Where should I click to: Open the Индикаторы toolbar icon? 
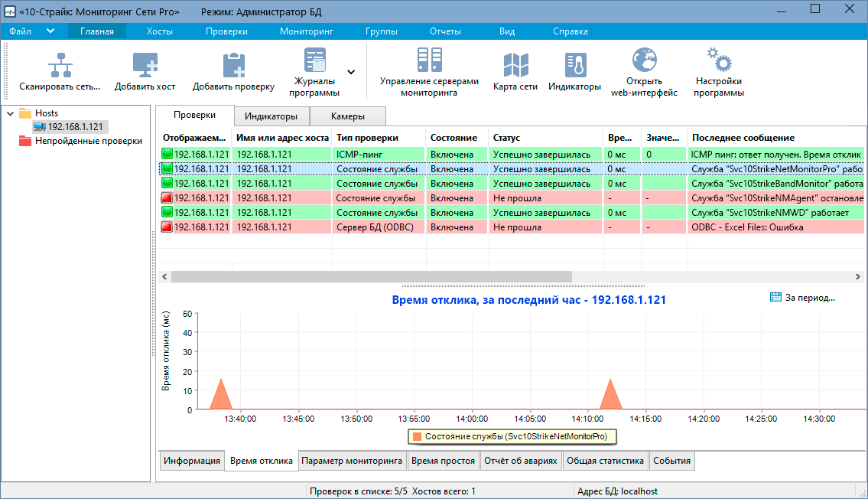[x=575, y=65]
